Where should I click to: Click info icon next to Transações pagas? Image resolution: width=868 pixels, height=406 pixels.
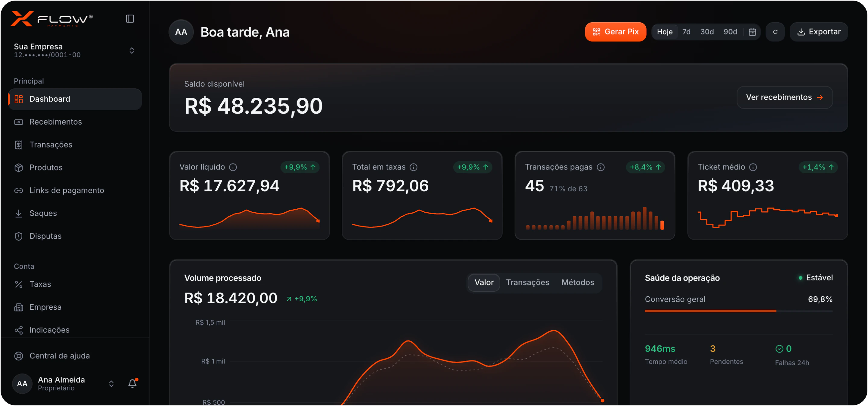(600, 167)
